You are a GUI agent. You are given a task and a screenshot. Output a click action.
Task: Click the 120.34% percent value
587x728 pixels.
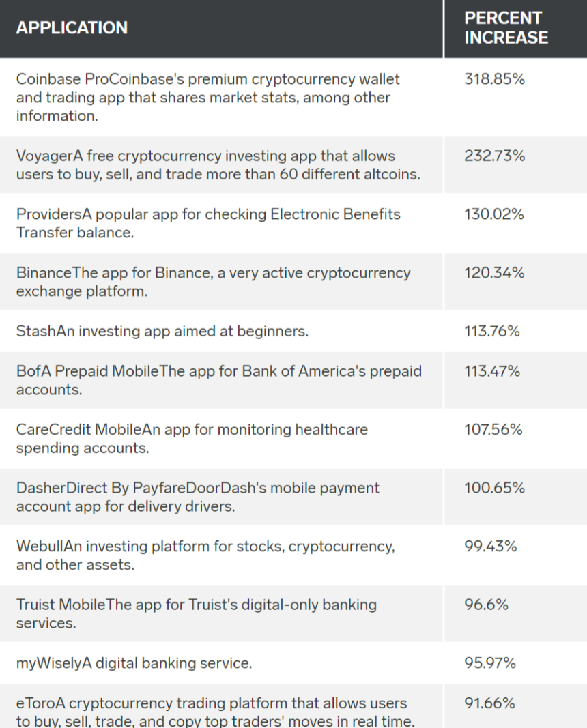pyautogui.click(x=494, y=273)
